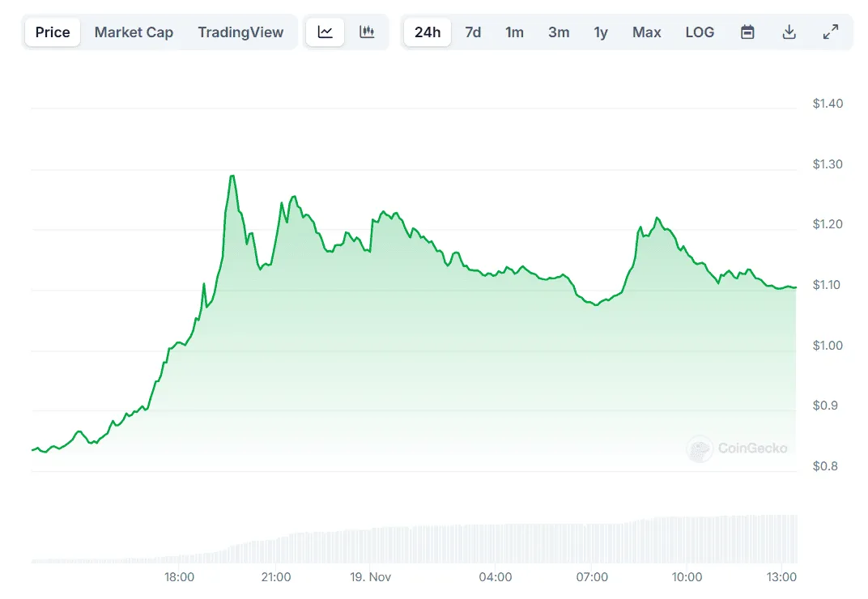Switch to the Market Cap tab
The height and width of the screenshot is (599, 868).
[133, 32]
